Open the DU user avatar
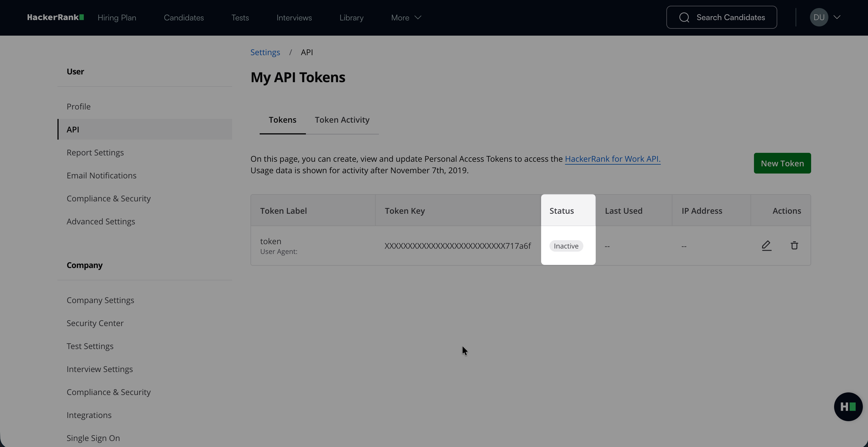Viewport: 868px width, 447px height. (819, 18)
